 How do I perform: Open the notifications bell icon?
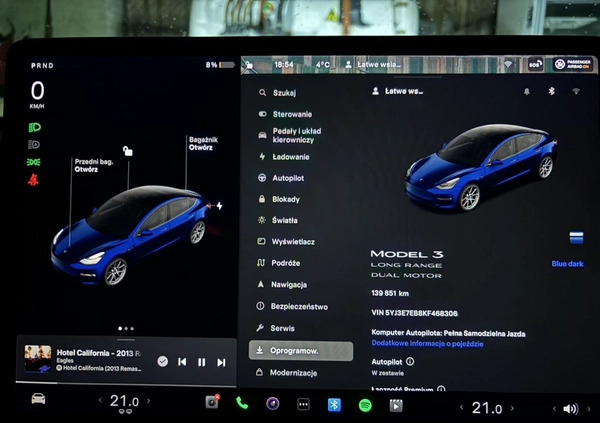pyautogui.click(x=527, y=91)
